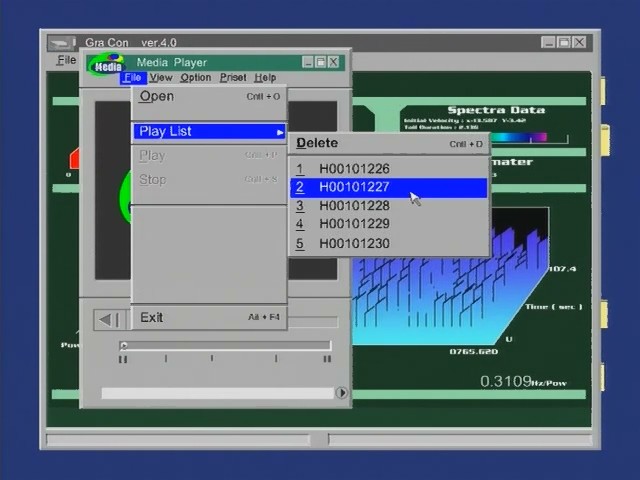Close the Gra Con ver.4.0 window

[x=579, y=42]
